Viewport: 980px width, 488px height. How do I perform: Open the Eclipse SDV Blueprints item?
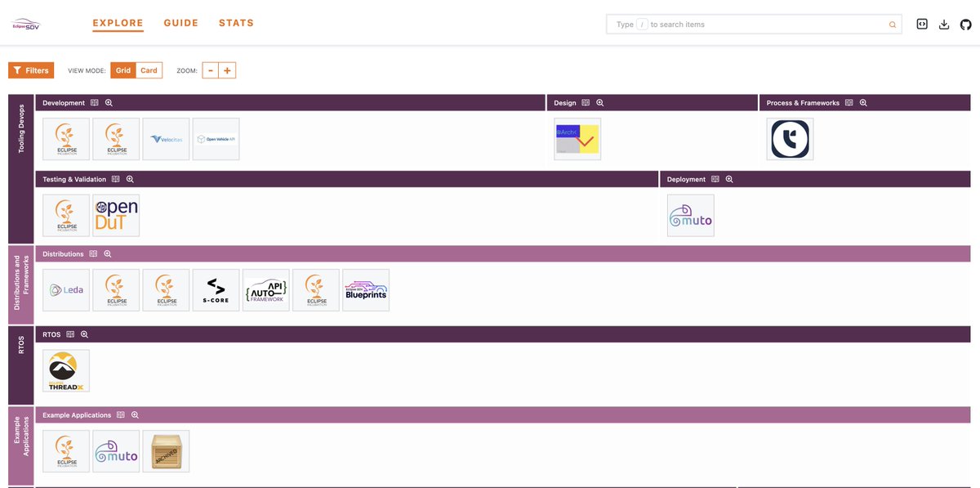(366, 290)
